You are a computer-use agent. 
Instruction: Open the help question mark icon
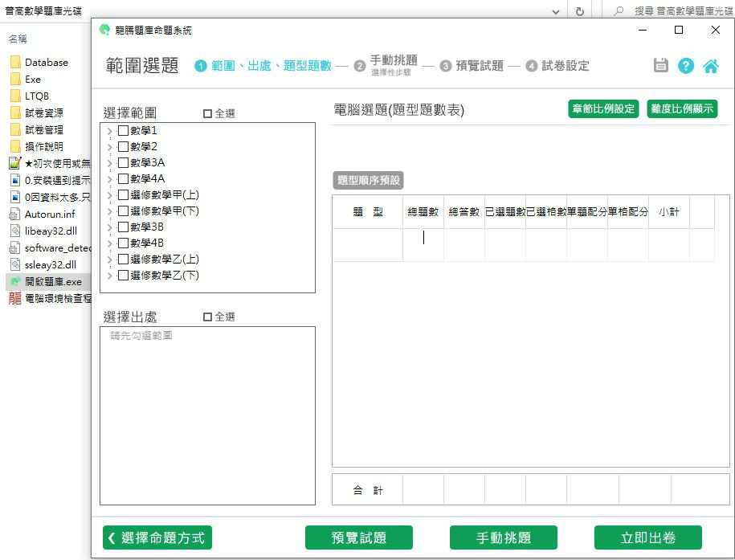(x=685, y=66)
